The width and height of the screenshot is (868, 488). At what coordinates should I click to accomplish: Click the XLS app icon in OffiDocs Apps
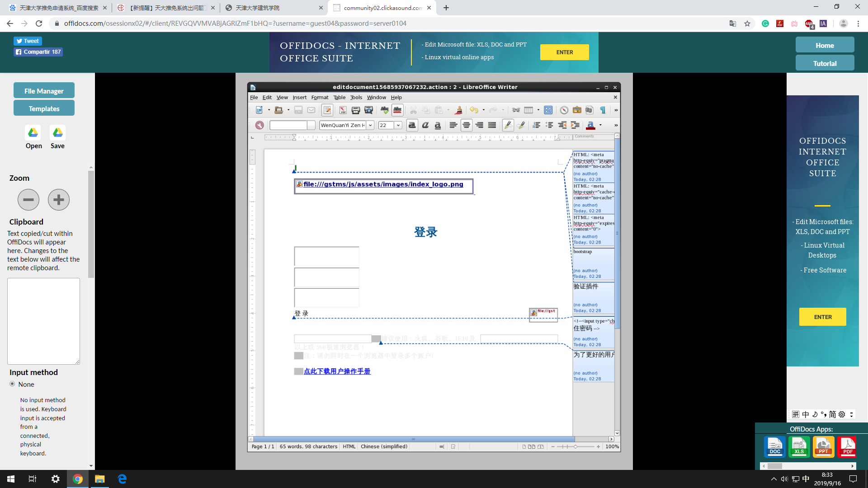(x=799, y=447)
